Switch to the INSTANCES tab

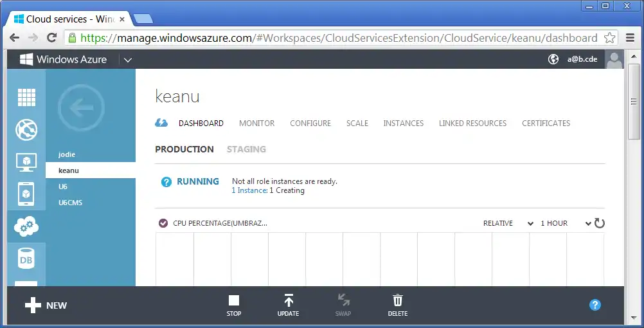coord(404,123)
